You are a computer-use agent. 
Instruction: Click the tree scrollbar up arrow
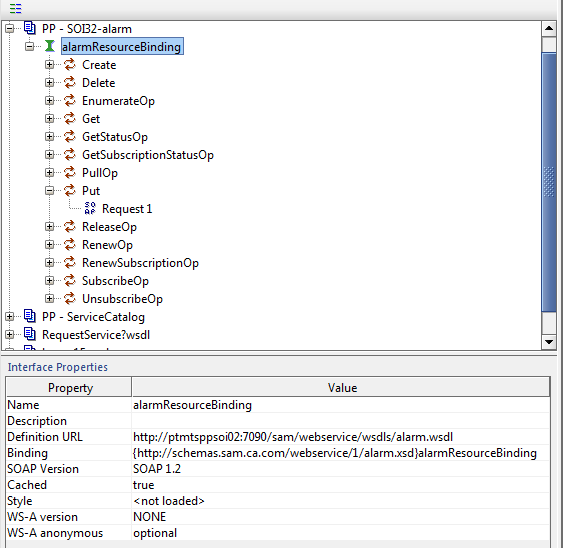pos(549,28)
